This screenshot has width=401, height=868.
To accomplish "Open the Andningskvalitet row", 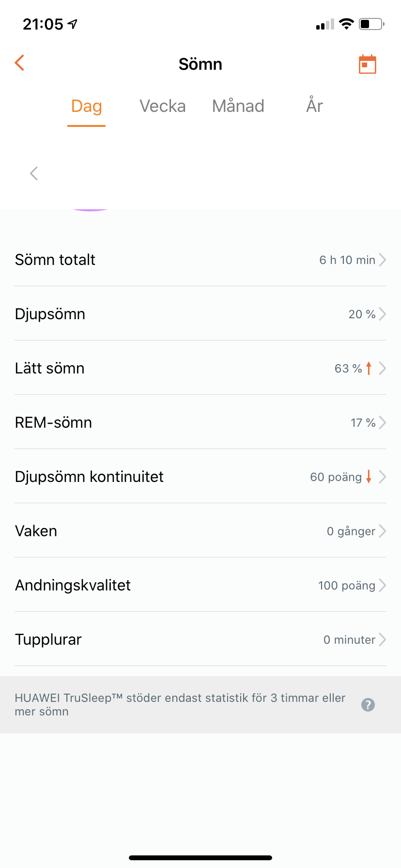I will click(x=200, y=586).
